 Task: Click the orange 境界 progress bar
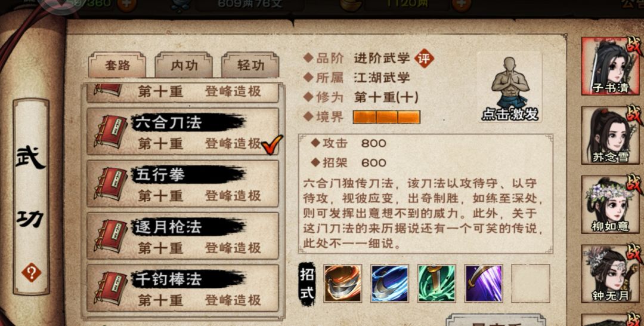pyautogui.click(x=386, y=117)
